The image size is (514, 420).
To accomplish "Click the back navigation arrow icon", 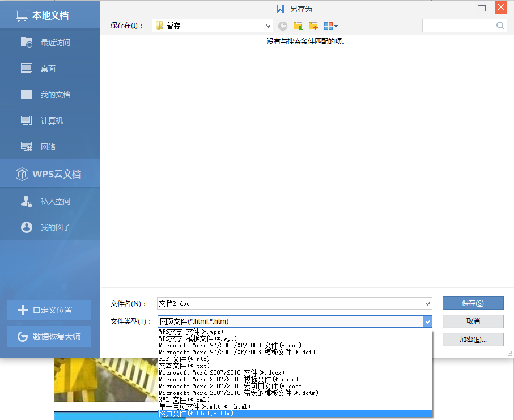I will point(283,26).
